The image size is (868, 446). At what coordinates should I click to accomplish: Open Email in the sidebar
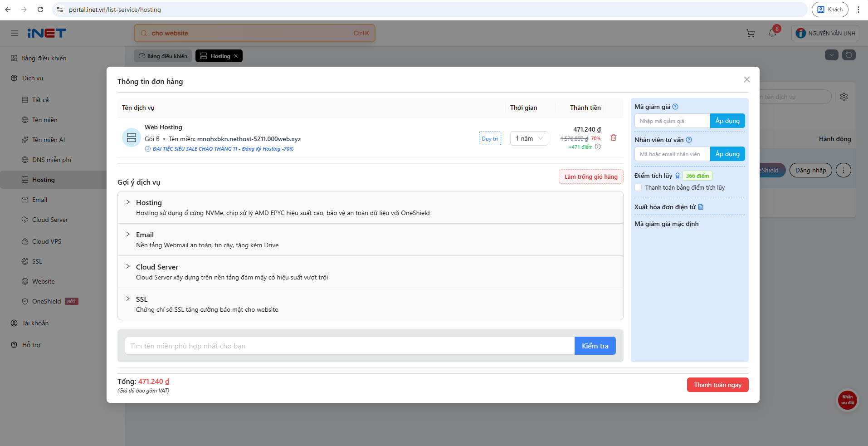pyautogui.click(x=39, y=200)
